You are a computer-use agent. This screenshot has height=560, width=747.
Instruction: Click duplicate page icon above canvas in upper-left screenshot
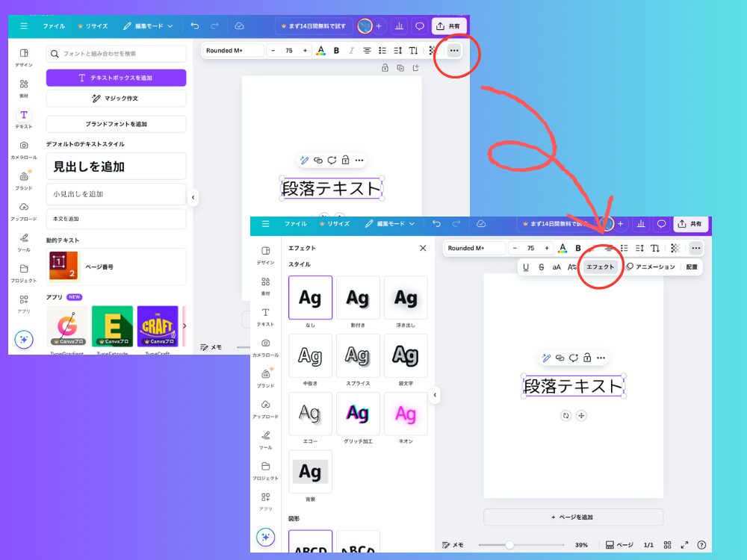(400, 68)
